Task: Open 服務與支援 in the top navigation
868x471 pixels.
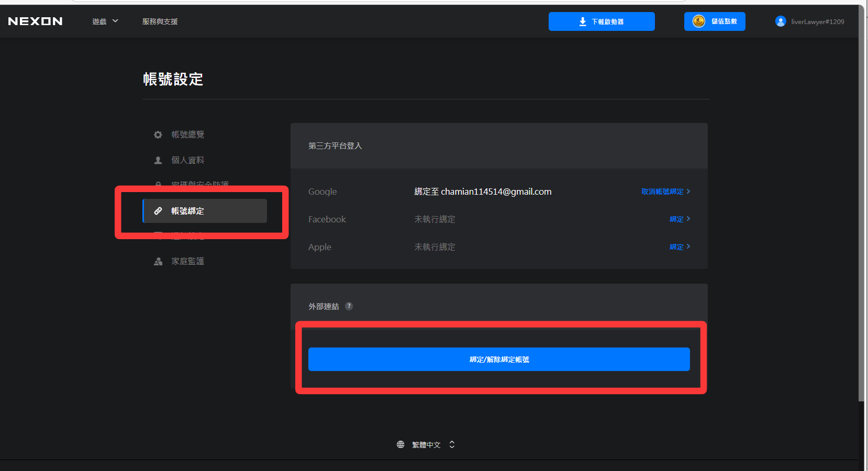Action: point(160,21)
